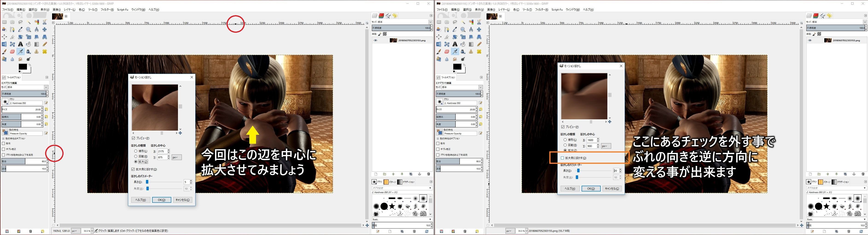Open ウィンドウ menu in right window
The height and width of the screenshot is (235, 868).
pyautogui.click(x=573, y=9)
